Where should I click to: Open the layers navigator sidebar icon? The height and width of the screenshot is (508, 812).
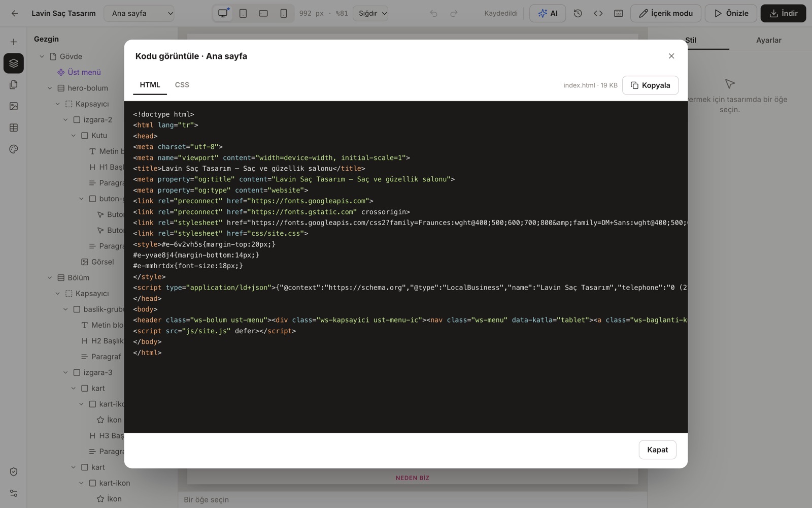[x=14, y=63]
